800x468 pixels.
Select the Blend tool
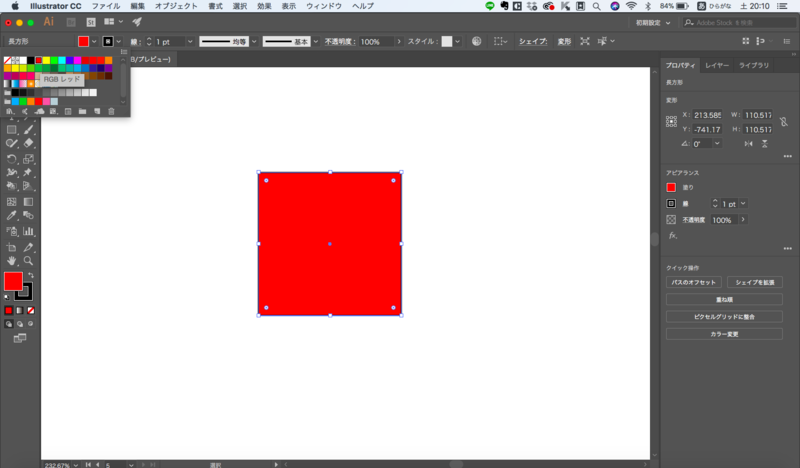coord(28,216)
